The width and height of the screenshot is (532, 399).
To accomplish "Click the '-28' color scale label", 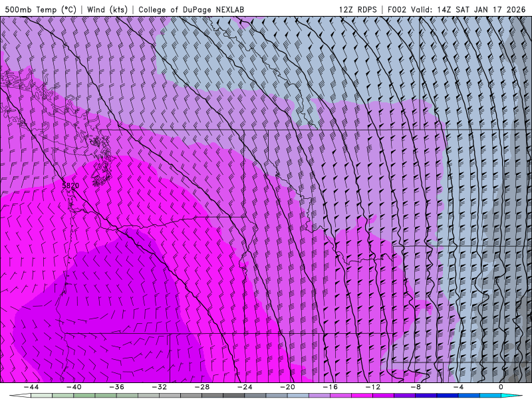I will tap(202, 387).
